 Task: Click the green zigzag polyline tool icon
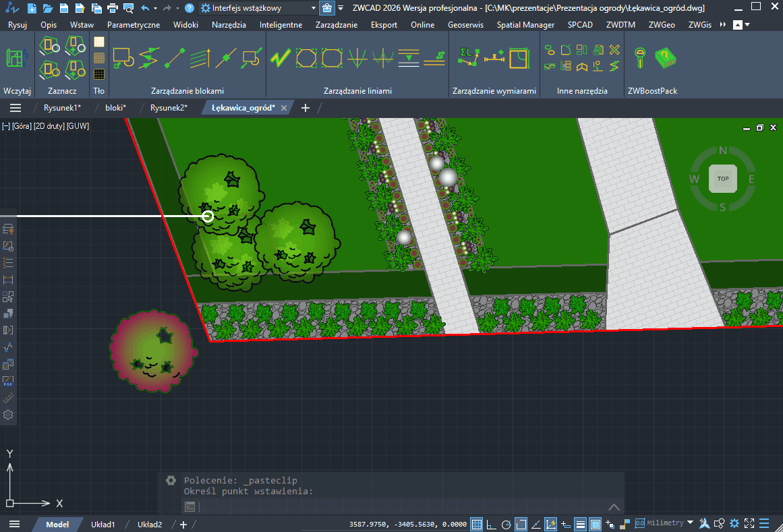pyautogui.click(x=280, y=59)
